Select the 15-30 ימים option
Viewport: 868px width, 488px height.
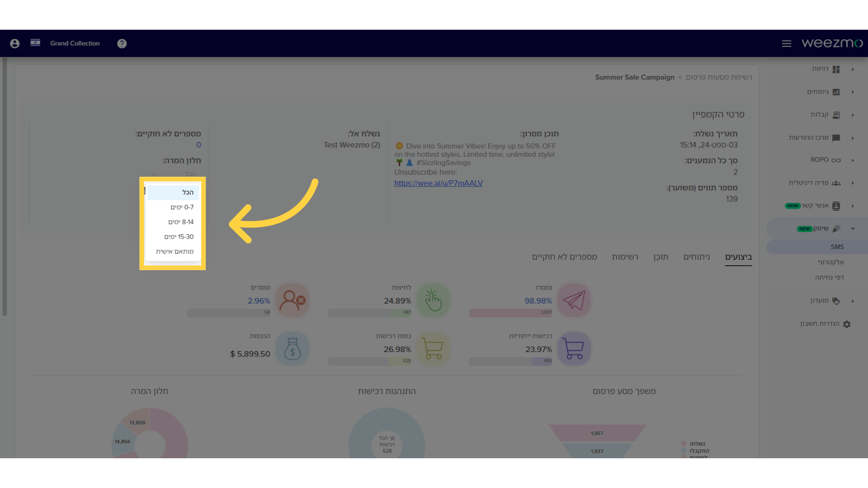(173, 237)
